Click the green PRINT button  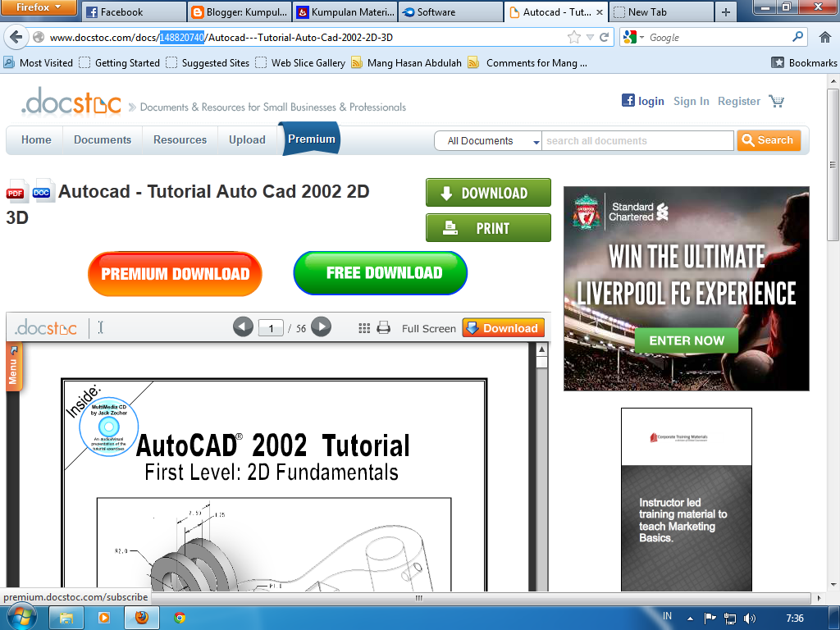pos(488,228)
